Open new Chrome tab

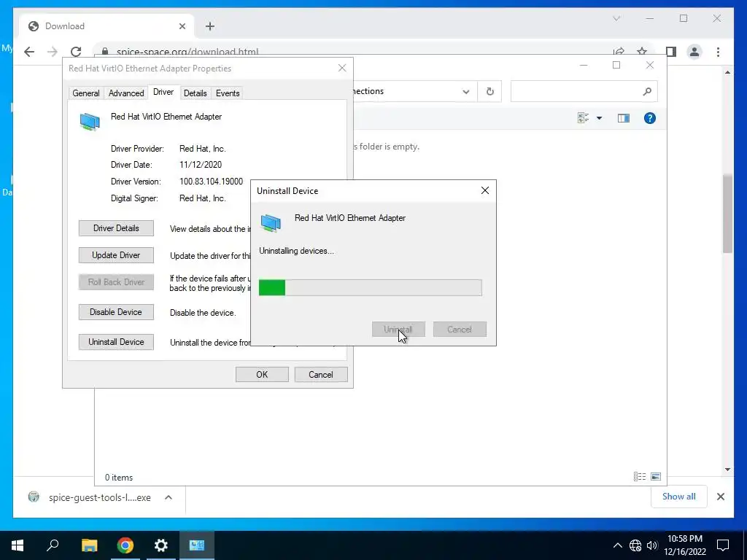[x=210, y=26]
